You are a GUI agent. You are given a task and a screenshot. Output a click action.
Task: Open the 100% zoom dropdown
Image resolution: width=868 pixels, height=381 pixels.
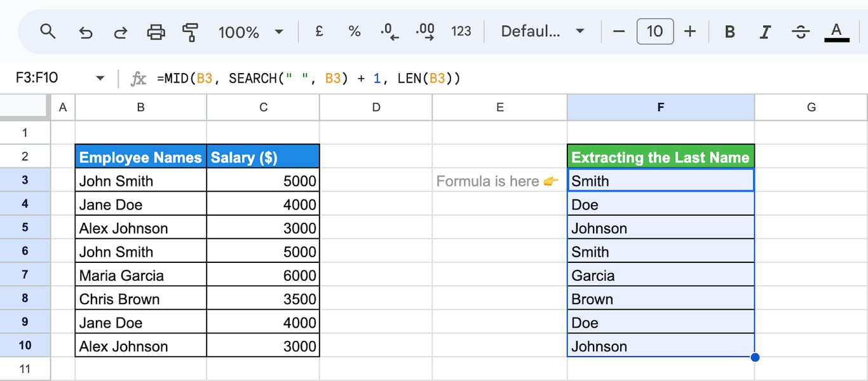[x=250, y=32]
